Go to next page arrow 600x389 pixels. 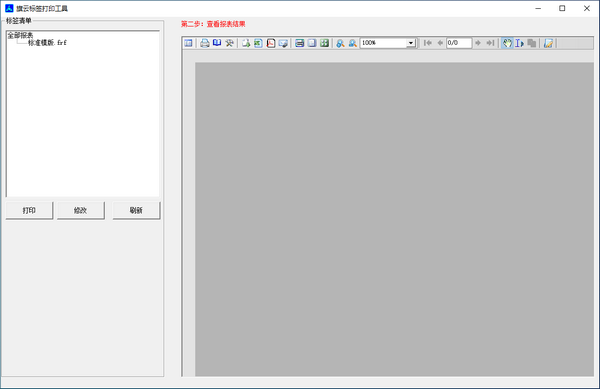tap(478, 43)
